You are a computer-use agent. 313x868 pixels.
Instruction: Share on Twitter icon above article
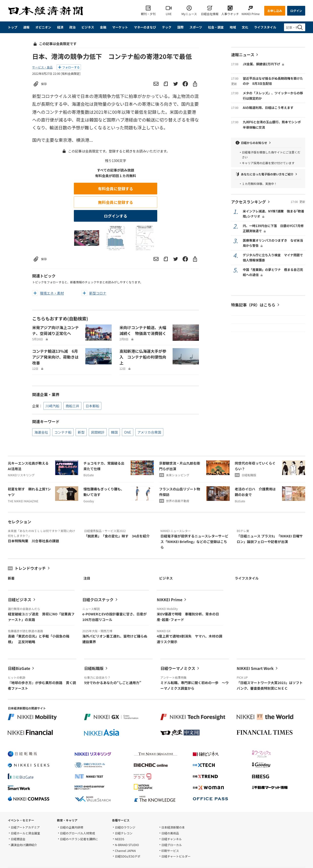click(x=175, y=84)
